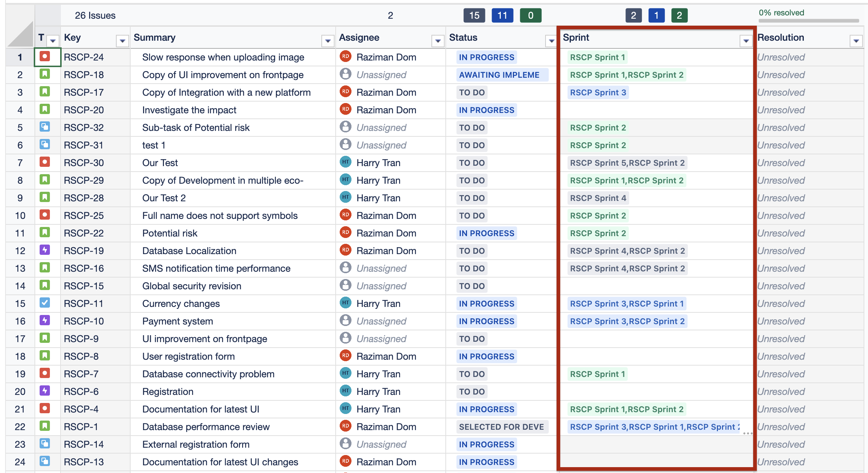
Task: Click the 0% resolved progress bar
Action: pyautogui.click(x=809, y=21)
